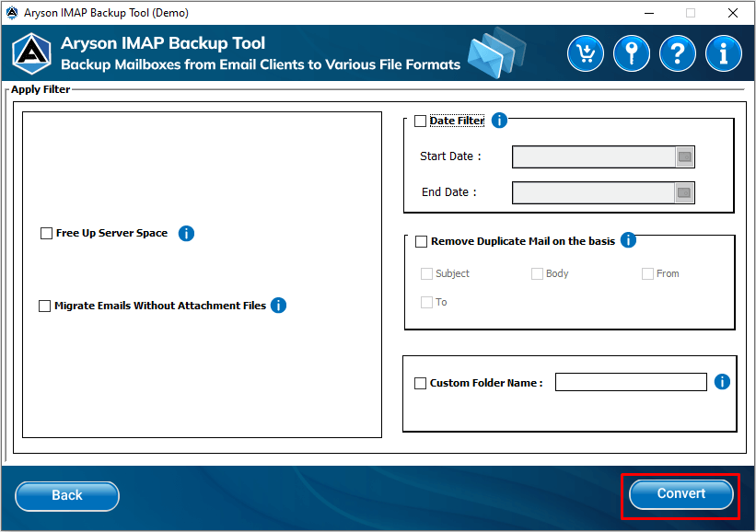756x532 pixels.
Task: Open the key activation icon
Action: [x=631, y=53]
